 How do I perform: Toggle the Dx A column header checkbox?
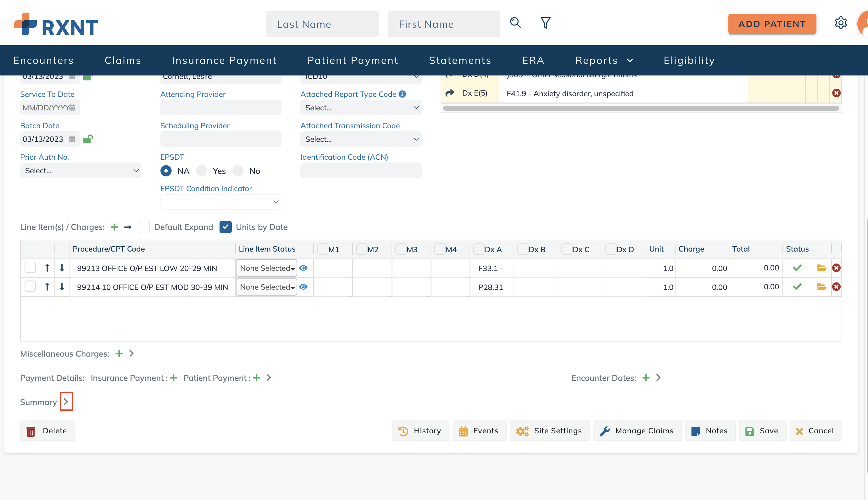tap(478, 249)
